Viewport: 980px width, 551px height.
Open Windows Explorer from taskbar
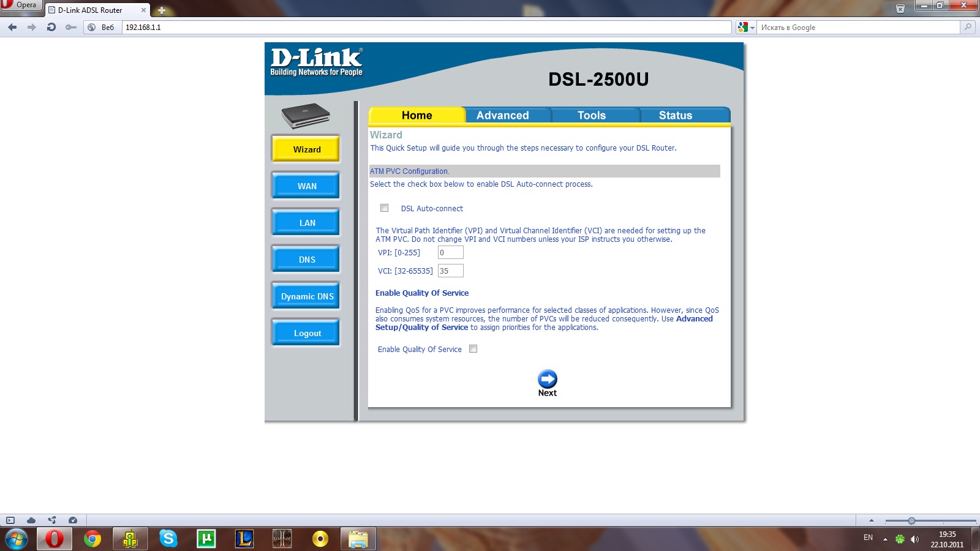tap(358, 539)
